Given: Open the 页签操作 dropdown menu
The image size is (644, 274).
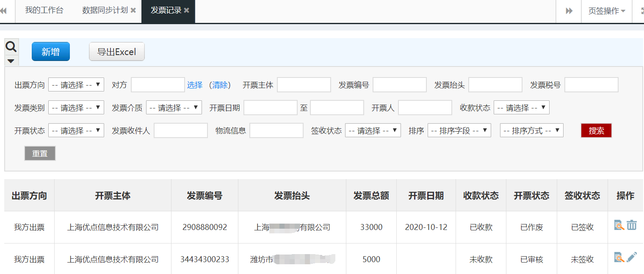Looking at the screenshot, I should point(607,11).
